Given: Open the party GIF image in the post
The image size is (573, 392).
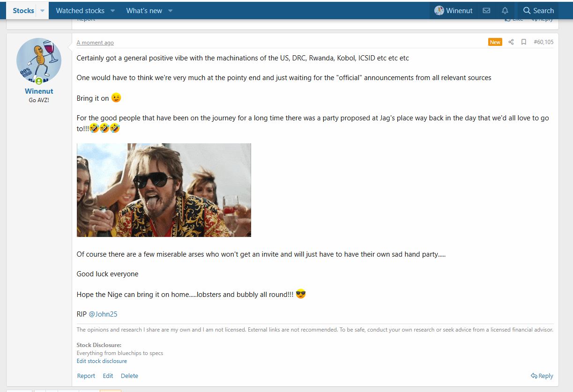Looking at the screenshot, I should tap(164, 190).
